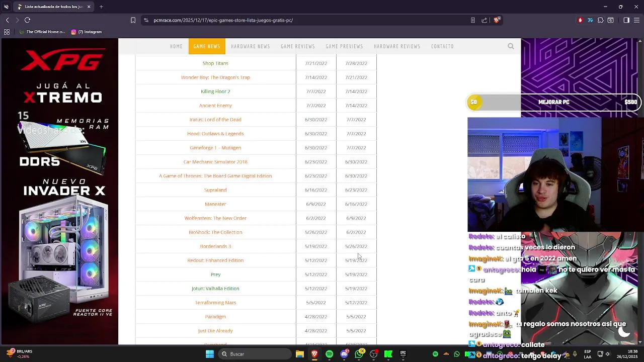This screenshot has height=362, width=644.
Task: Open the GAME PREVIEWS menu item
Action: [x=344, y=46]
